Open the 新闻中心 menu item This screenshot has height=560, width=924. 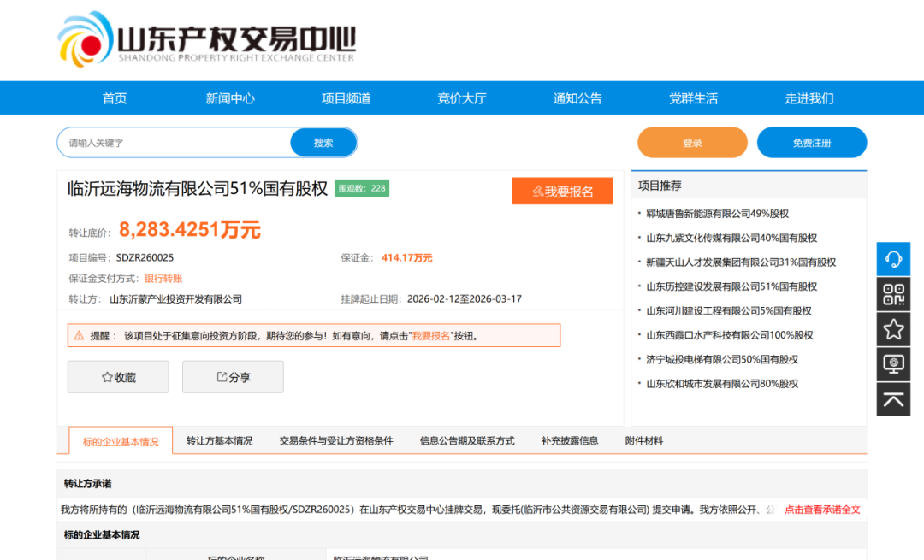click(x=230, y=98)
